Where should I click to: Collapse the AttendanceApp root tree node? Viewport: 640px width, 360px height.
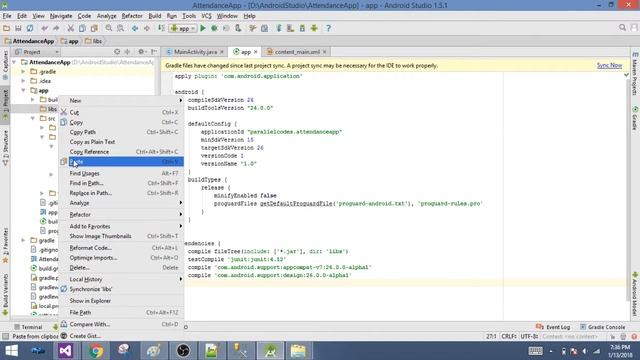click(15, 62)
